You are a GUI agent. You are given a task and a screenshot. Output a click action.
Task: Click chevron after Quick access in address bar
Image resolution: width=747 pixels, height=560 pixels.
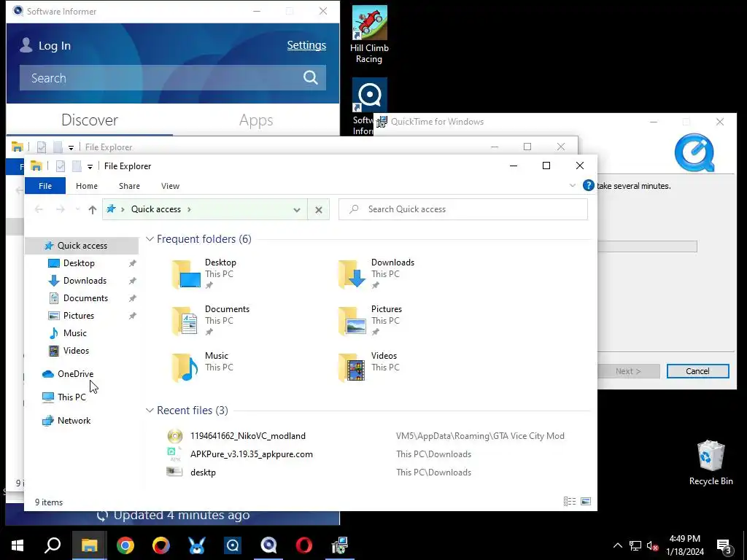189,209
